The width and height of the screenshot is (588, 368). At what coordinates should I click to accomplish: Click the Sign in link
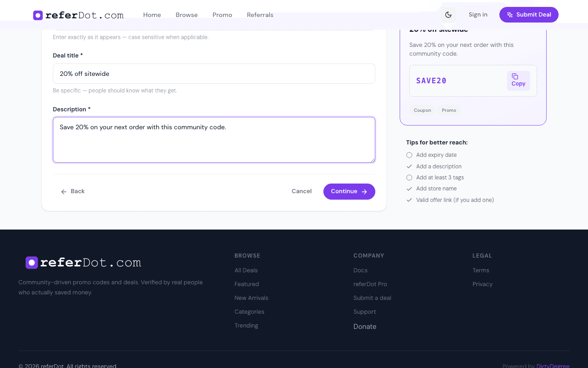pyautogui.click(x=478, y=15)
